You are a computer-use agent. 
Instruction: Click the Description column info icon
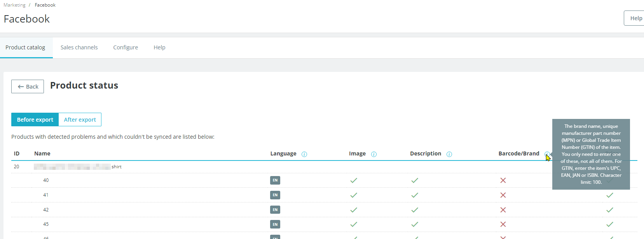pyautogui.click(x=449, y=154)
